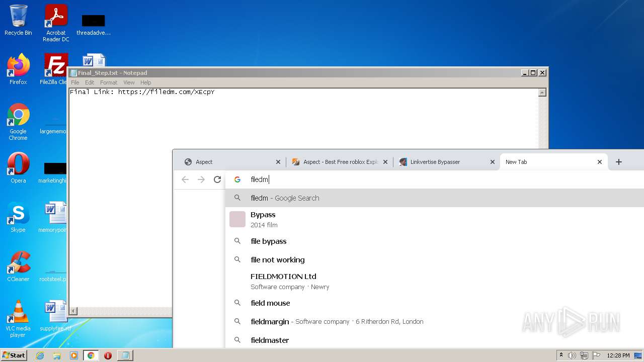Open Opera from the taskbar
Image resolution: width=644 pixels, height=362 pixels.
(108, 355)
